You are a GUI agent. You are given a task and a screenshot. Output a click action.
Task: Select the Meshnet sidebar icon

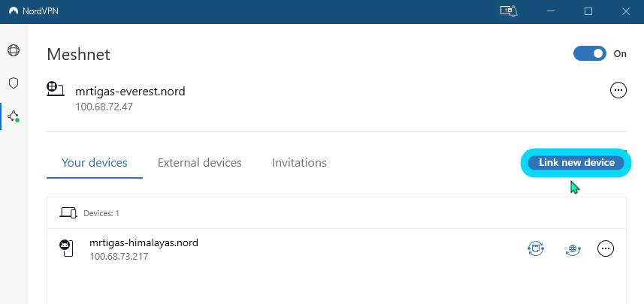[14, 116]
